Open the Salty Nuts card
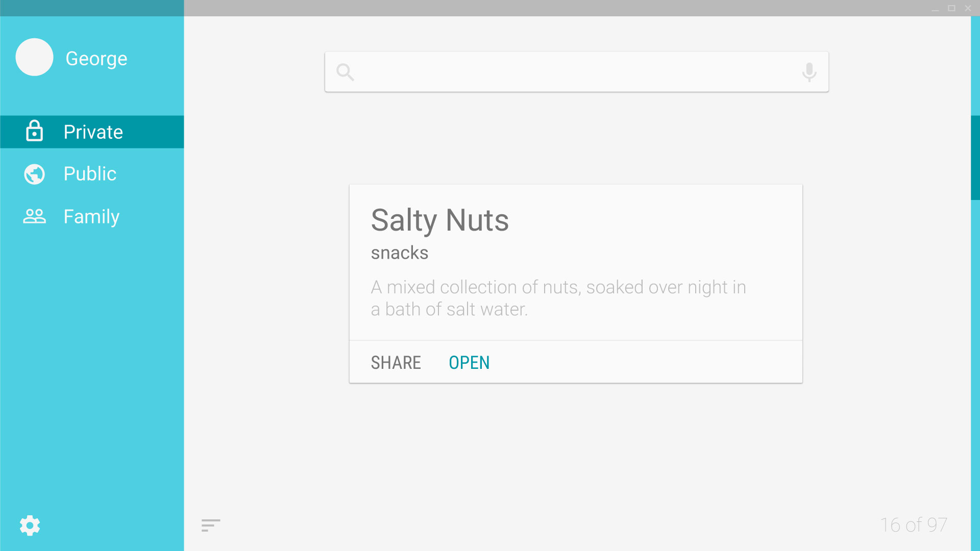 coord(469,363)
